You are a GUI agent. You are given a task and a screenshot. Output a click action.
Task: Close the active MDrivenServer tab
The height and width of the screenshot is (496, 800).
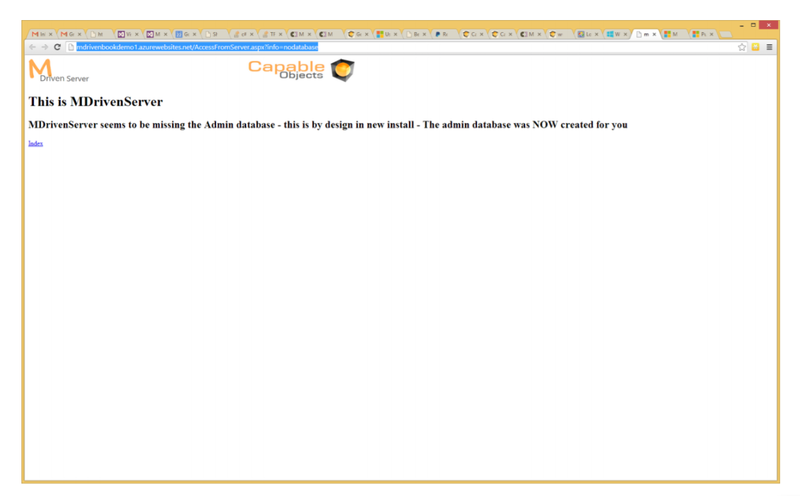tap(655, 34)
